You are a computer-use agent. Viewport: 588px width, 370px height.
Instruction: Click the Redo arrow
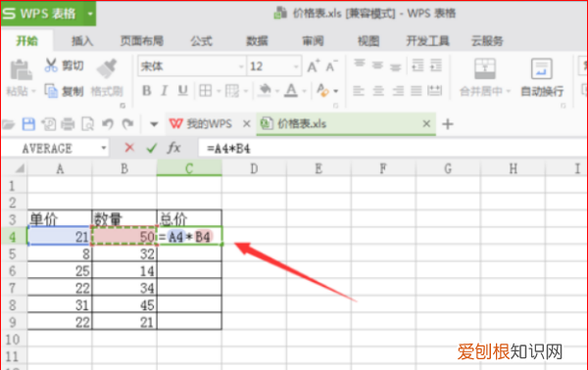coord(127,124)
